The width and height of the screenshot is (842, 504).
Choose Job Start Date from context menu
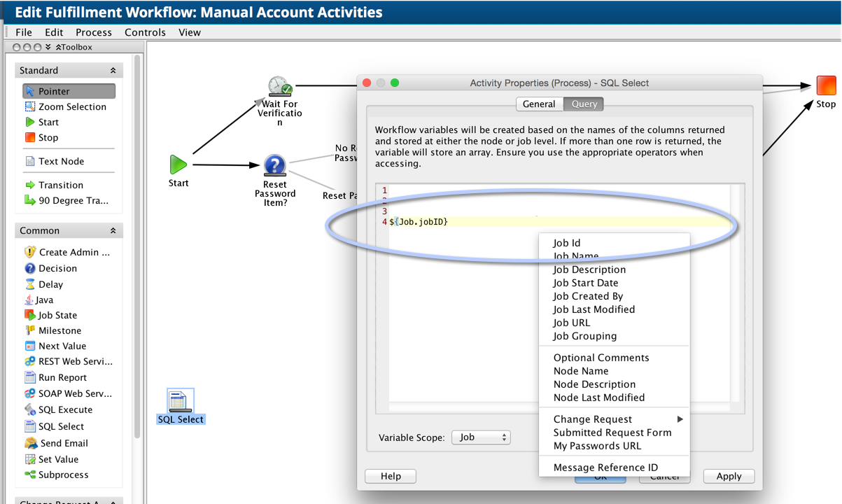pos(585,283)
